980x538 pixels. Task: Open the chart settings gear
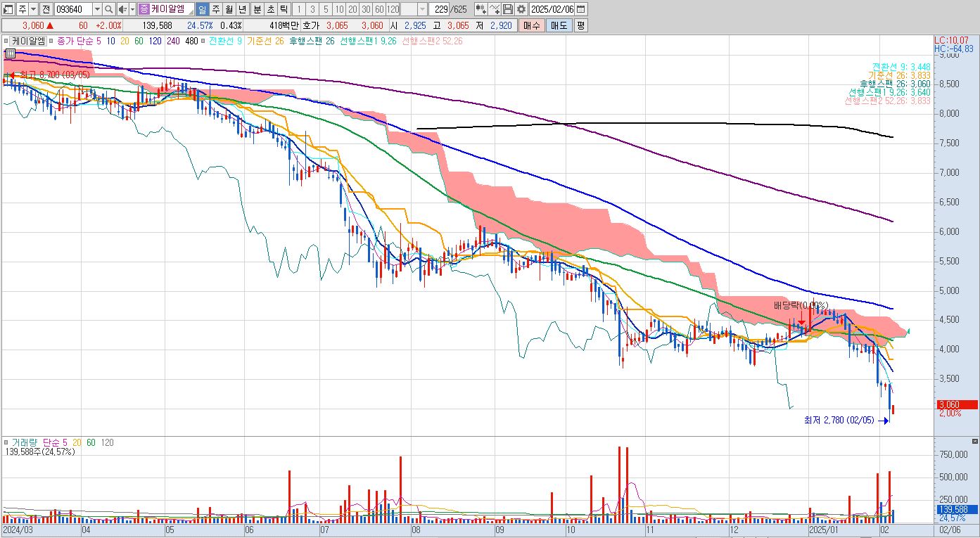521,9
